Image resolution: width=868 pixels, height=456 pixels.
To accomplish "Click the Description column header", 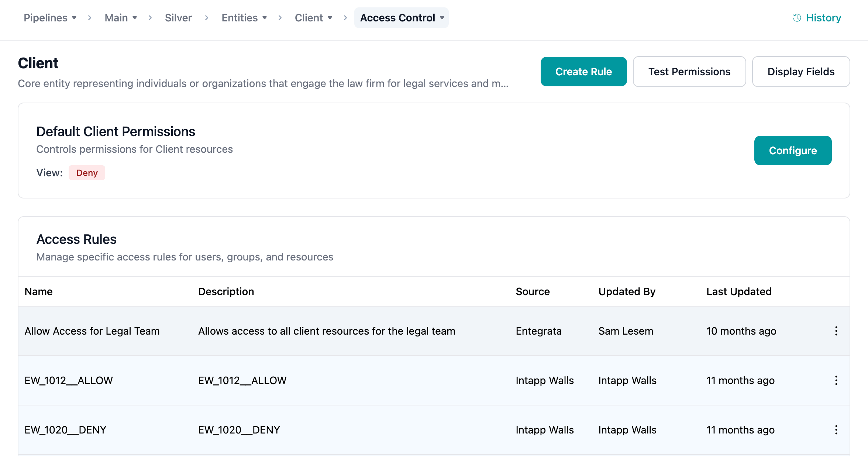I will point(226,291).
